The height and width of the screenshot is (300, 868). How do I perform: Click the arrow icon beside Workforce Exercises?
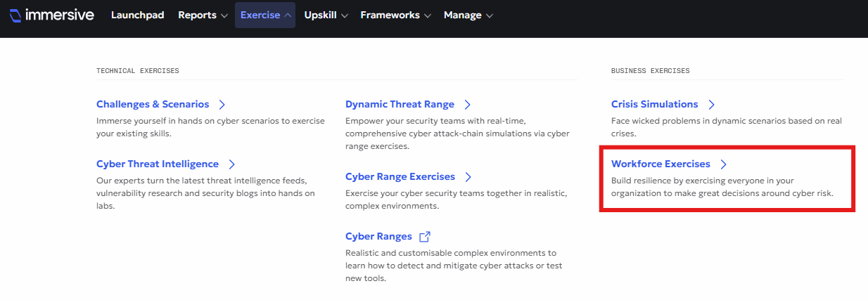723,164
